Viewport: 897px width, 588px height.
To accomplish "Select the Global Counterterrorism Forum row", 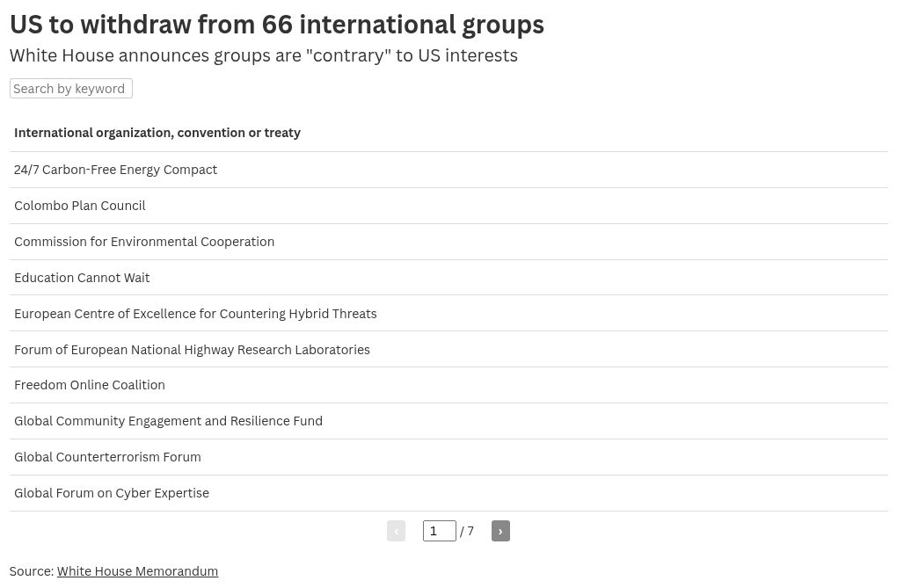I will (x=107, y=457).
